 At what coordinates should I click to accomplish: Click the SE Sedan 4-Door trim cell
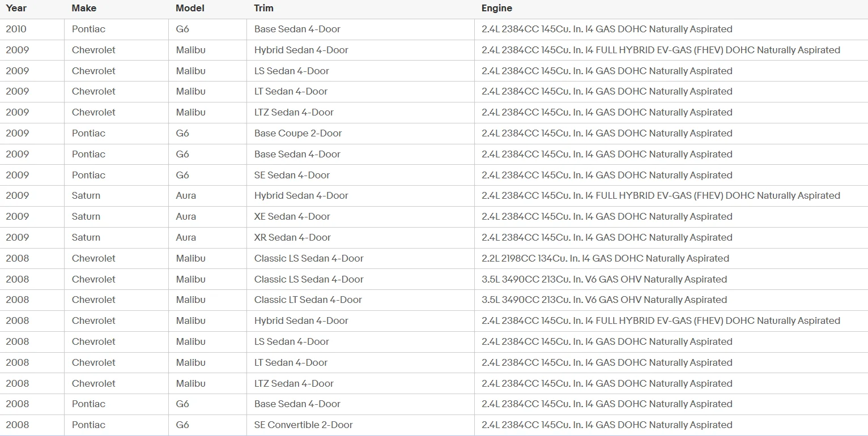pyautogui.click(x=292, y=176)
